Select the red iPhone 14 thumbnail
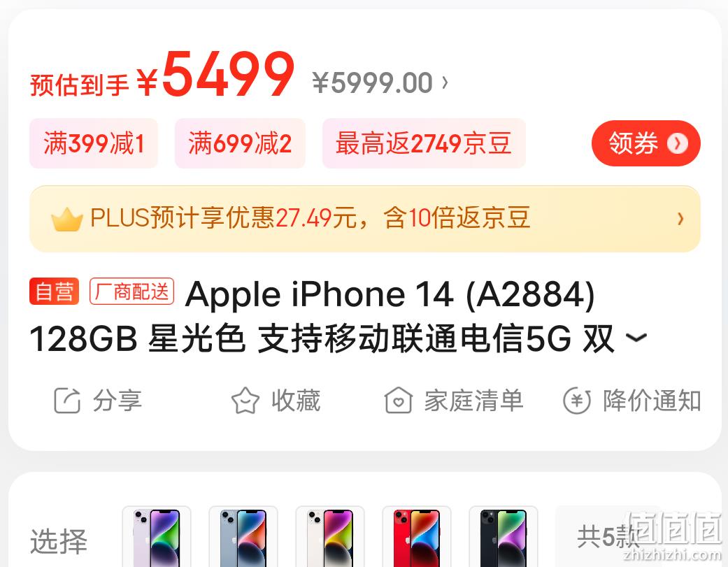728x567 pixels. pos(417,537)
